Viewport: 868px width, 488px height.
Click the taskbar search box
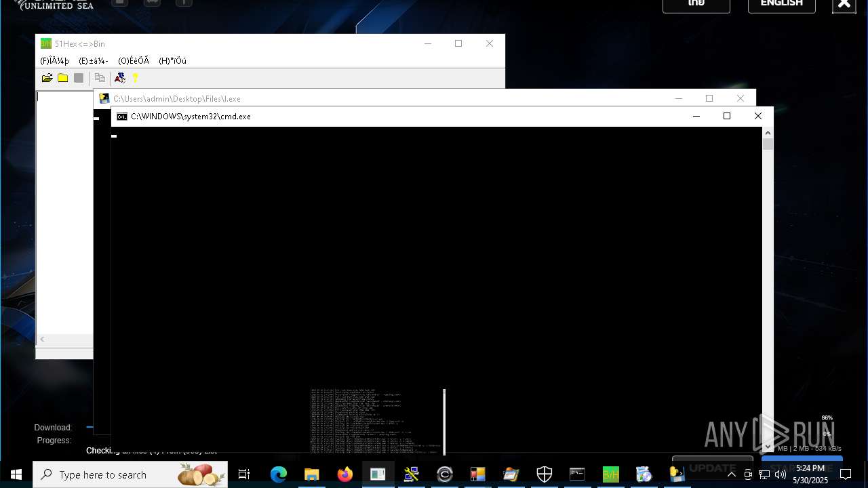130,474
